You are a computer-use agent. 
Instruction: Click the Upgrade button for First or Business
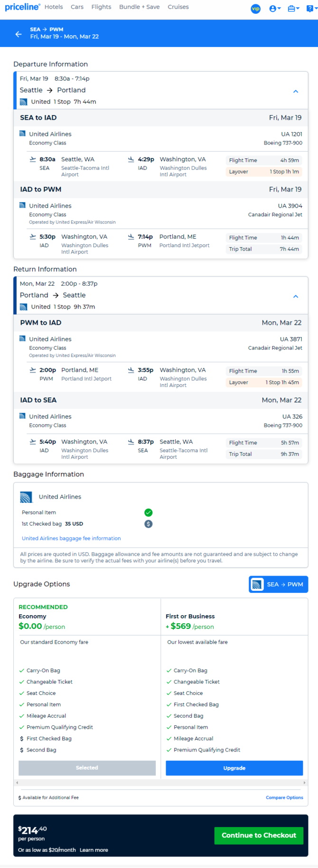click(234, 768)
